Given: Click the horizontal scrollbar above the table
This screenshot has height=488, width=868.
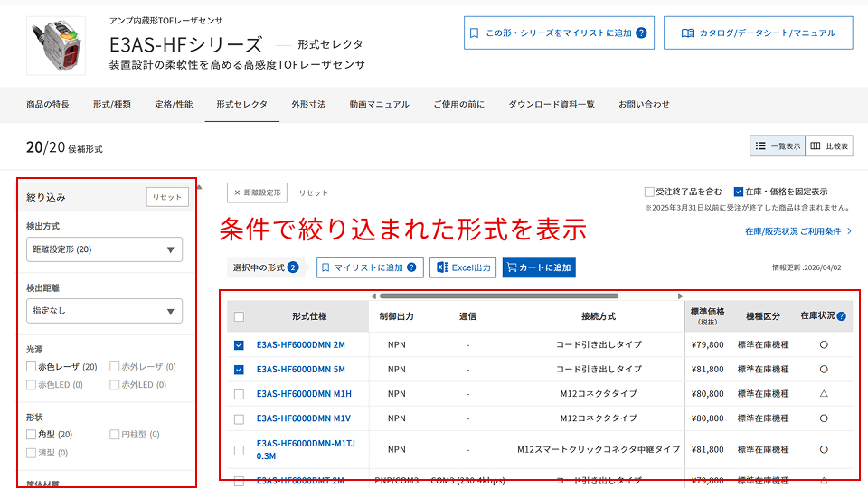Looking at the screenshot, I should point(498,296).
